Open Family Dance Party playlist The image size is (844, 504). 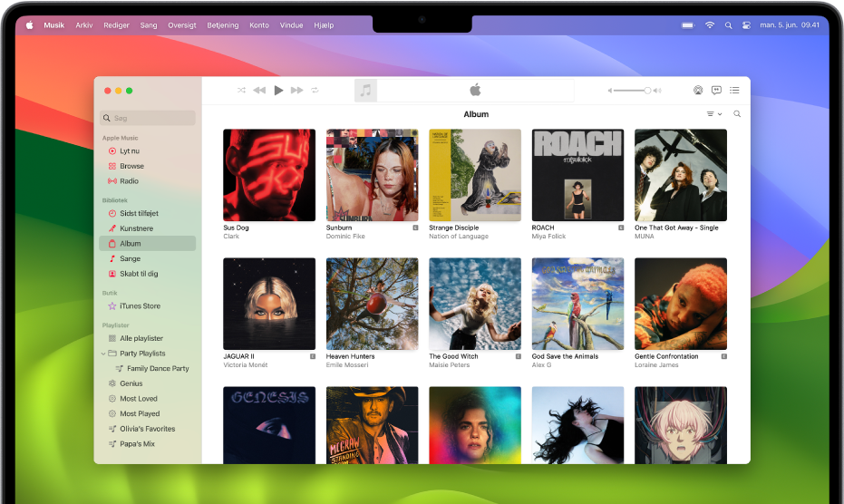(148, 369)
